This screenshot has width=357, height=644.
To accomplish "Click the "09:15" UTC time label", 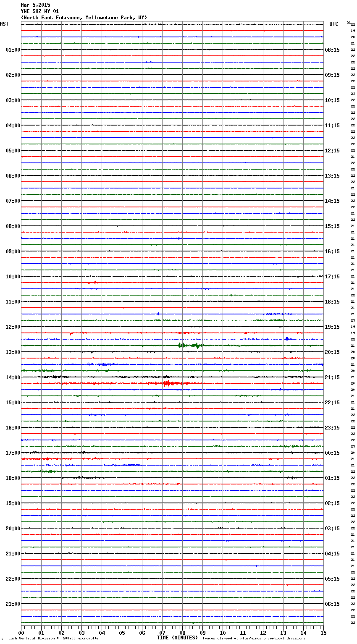I will coord(332,75).
